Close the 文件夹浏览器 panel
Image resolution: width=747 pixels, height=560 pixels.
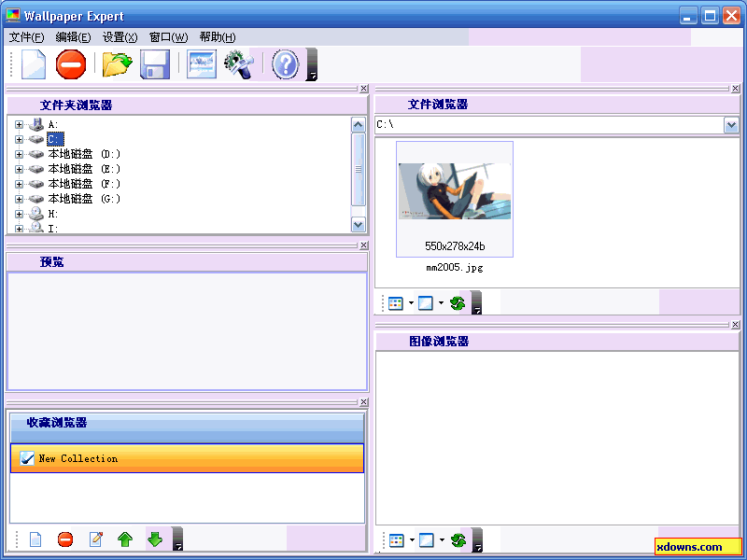364,89
